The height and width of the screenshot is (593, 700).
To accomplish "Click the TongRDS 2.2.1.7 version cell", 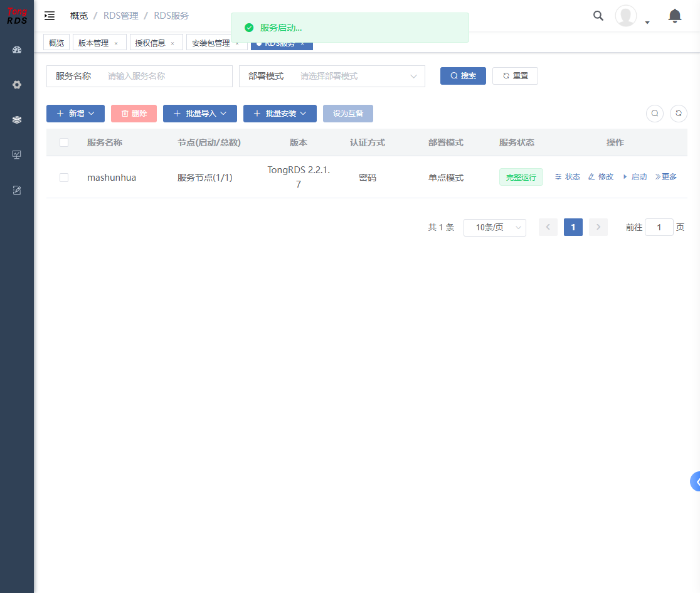I will point(299,178).
